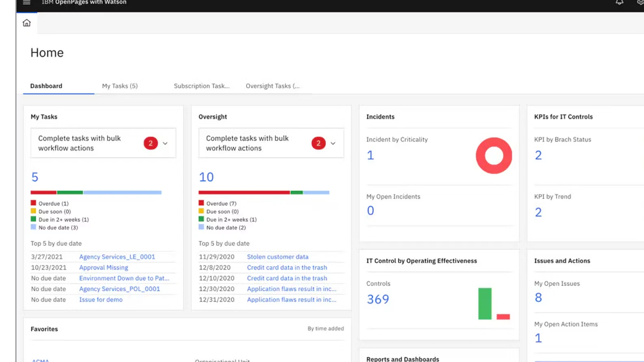Click the Approval Missing task link
The width and height of the screenshot is (644, 362).
103,268
